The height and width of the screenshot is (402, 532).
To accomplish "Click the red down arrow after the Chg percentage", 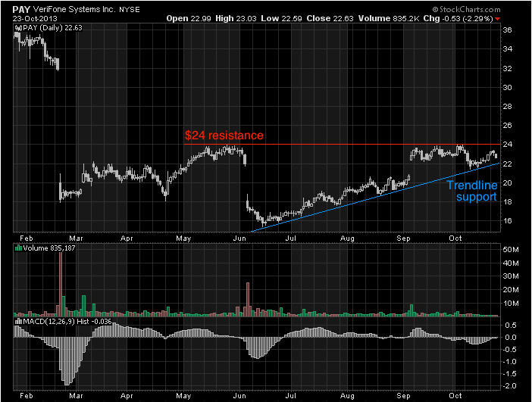I will (497, 19).
